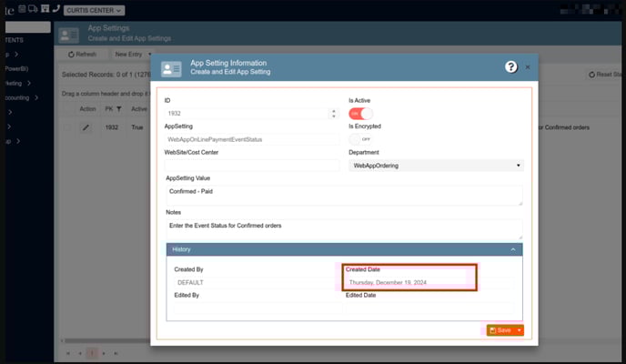This screenshot has height=364, width=626.
Task: Click the Refresh button
Action: point(82,55)
